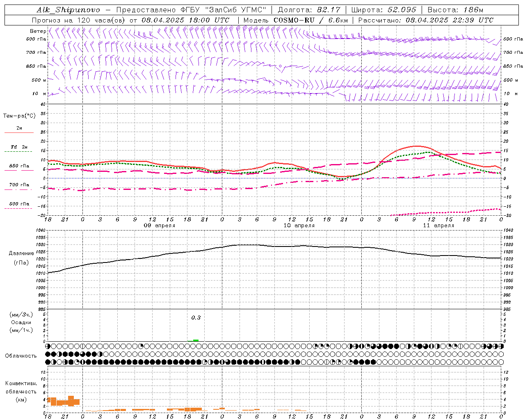The image size is (525, 420).
Task: Click the Давление pressure axis label
Action: tap(21, 253)
